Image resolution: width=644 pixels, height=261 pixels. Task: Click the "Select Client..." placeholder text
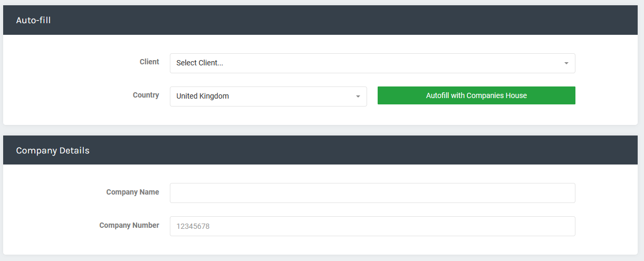[199, 63]
